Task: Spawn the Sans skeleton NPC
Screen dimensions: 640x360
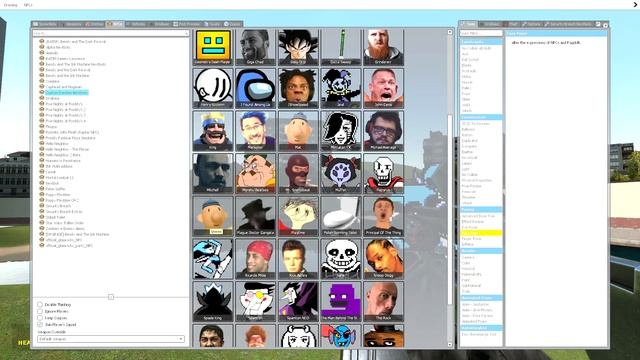Action: click(x=340, y=258)
